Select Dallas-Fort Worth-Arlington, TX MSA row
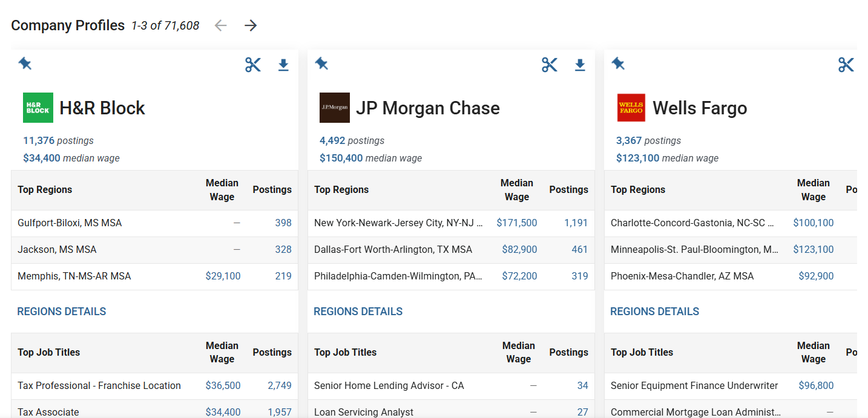This screenshot has height=418, width=868. point(451,250)
